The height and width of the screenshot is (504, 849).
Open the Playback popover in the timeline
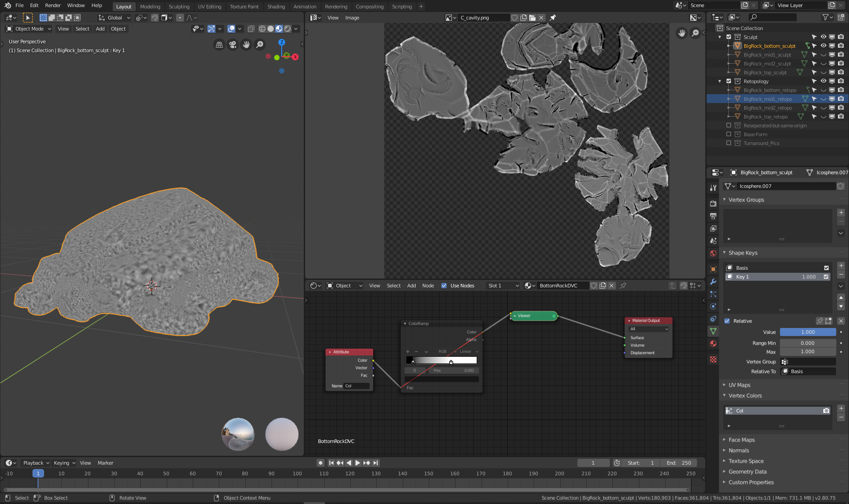[x=35, y=463]
